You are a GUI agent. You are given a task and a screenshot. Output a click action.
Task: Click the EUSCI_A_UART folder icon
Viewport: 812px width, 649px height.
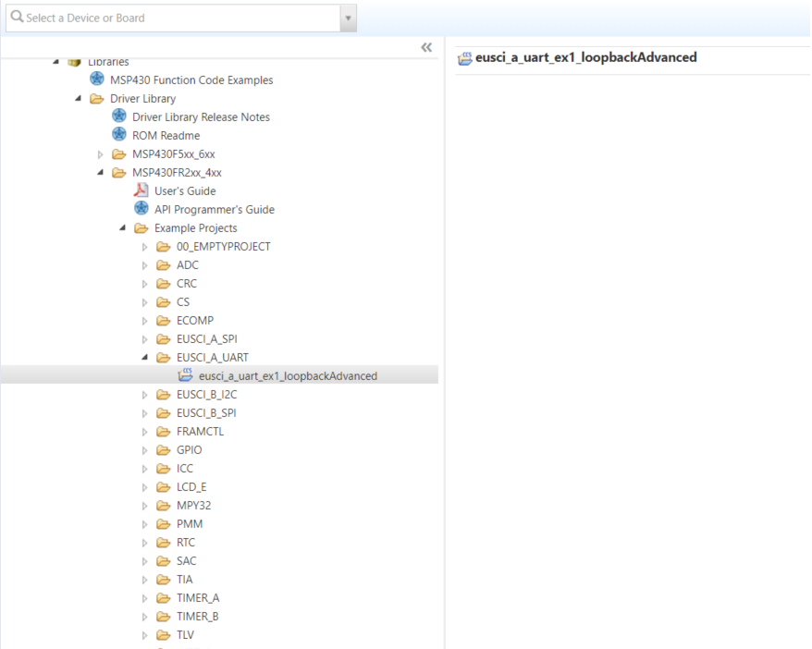click(x=164, y=357)
